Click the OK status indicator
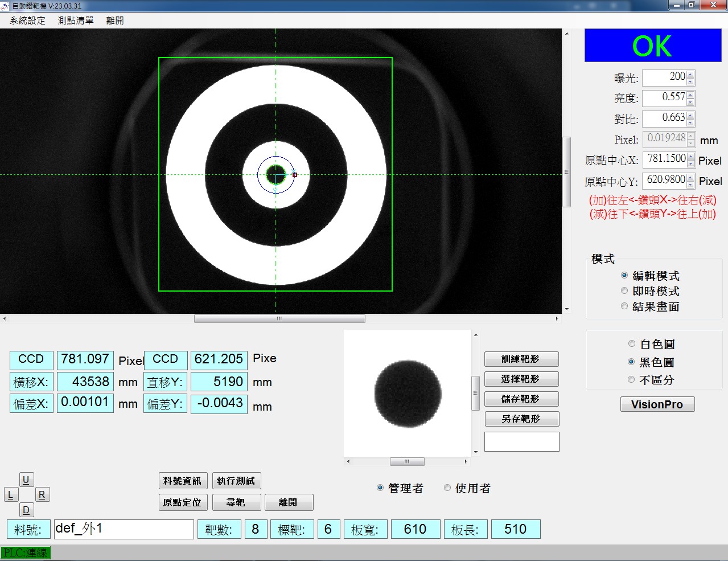The width and height of the screenshot is (728, 561). (653, 46)
